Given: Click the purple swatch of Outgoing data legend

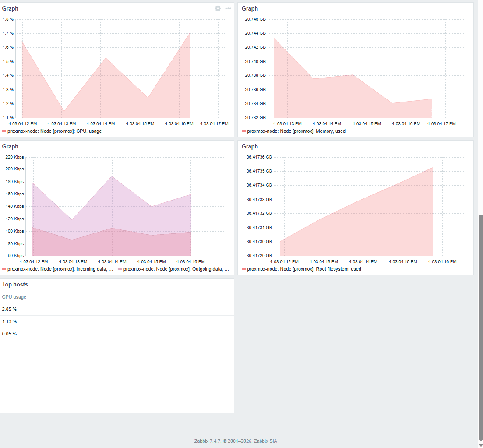Looking at the screenshot, I should pos(120,269).
